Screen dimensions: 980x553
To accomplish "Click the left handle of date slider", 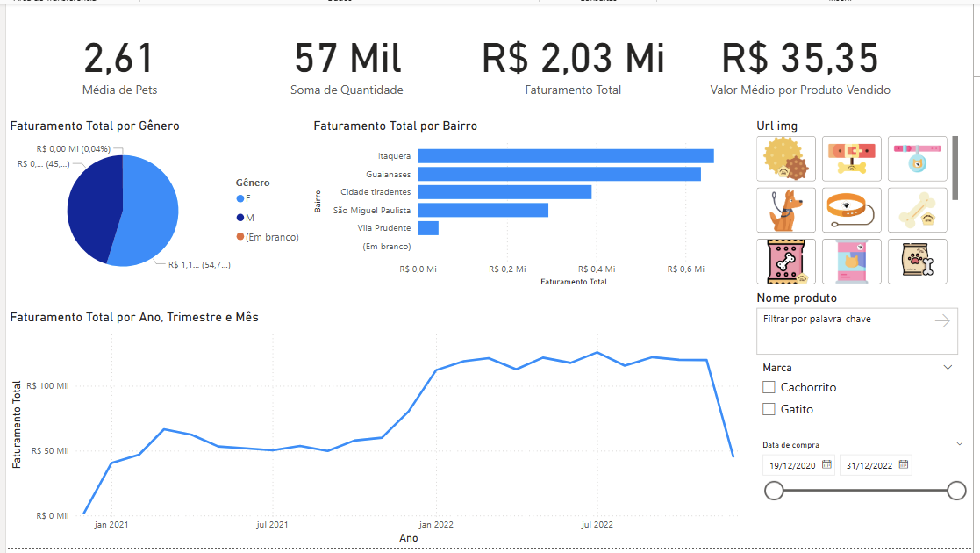I will [x=774, y=491].
